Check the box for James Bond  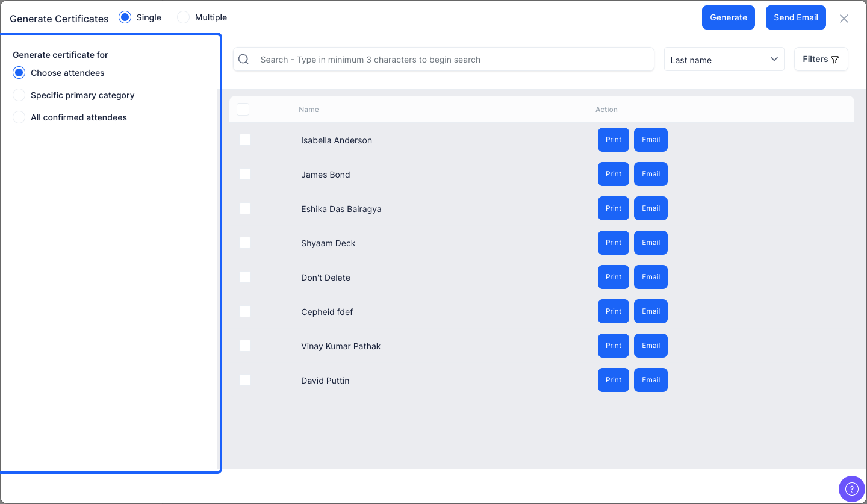coord(245,174)
